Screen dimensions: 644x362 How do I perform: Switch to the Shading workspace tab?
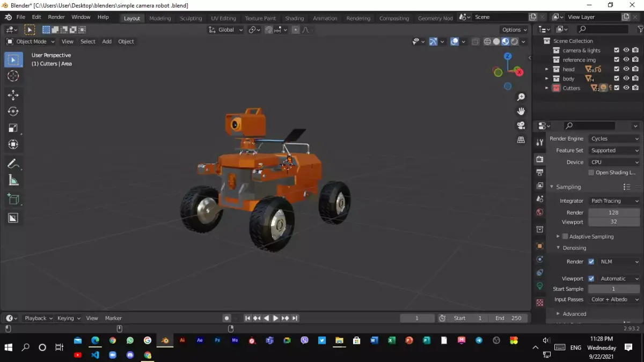tap(294, 18)
